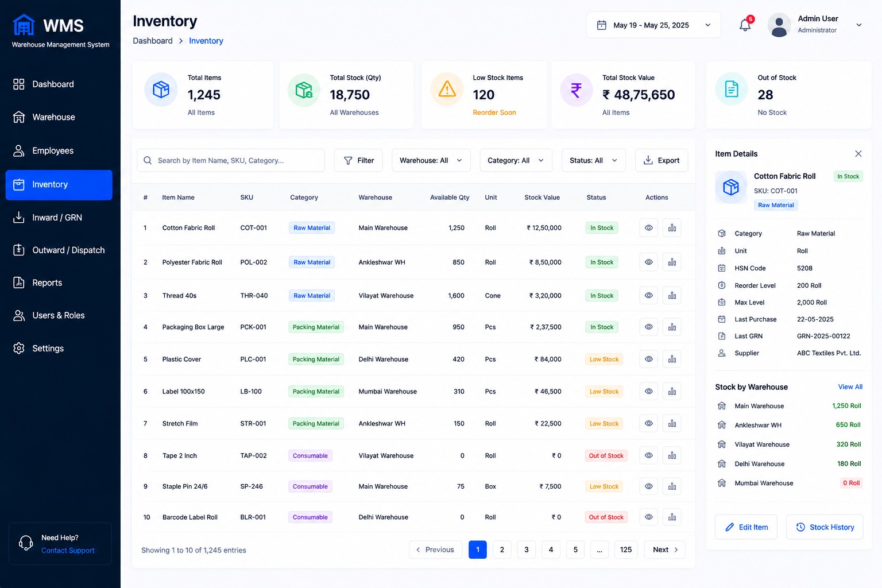882x588 pixels.
Task: Click the Edit Item button
Action: pyautogui.click(x=746, y=527)
